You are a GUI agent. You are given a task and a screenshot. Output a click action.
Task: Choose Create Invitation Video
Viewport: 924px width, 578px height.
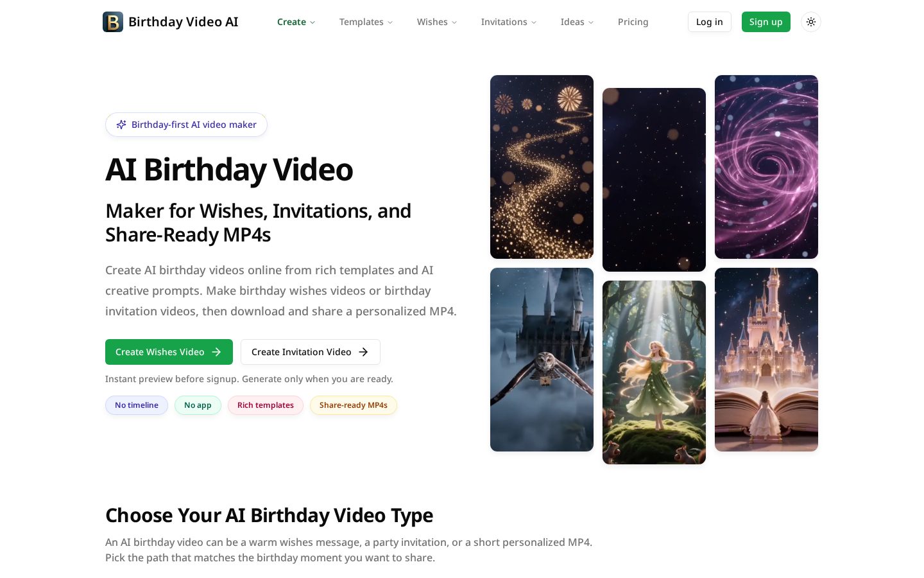point(311,352)
